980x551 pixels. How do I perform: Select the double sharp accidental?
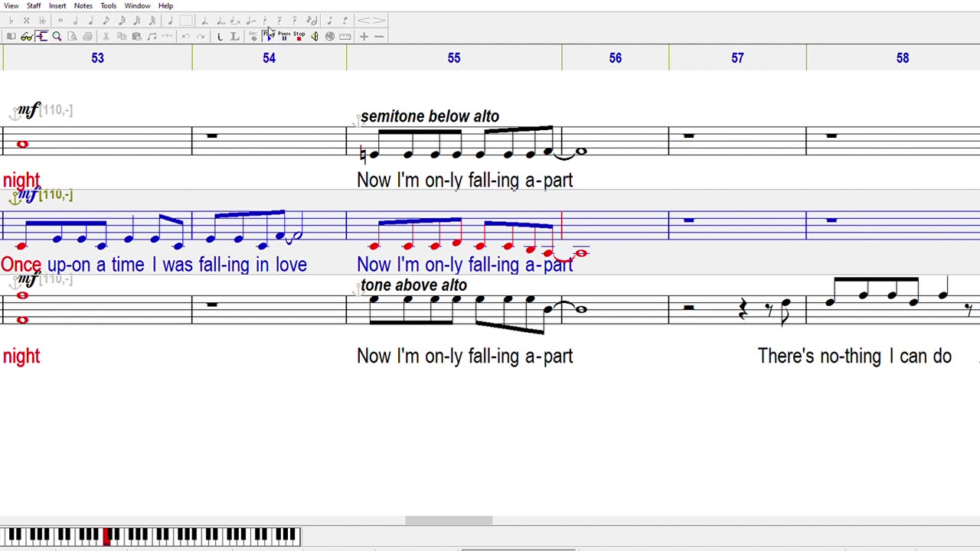pyautogui.click(x=26, y=21)
